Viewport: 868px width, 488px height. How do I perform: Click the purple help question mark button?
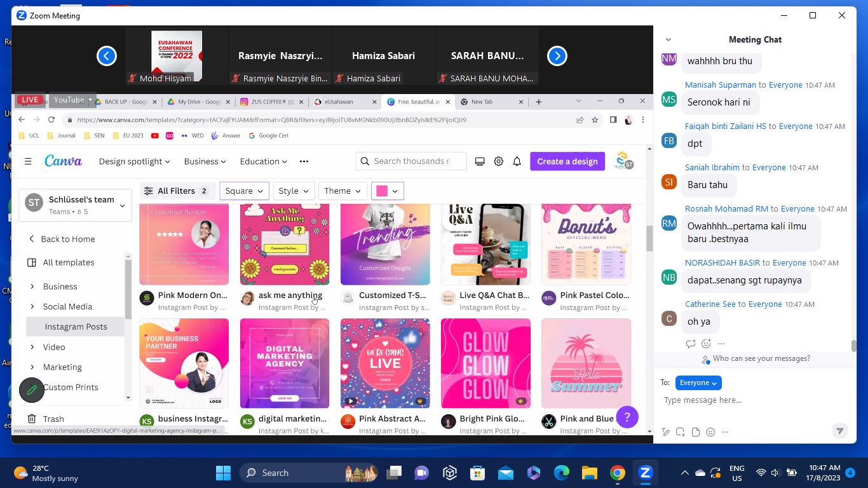pos(627,417)
